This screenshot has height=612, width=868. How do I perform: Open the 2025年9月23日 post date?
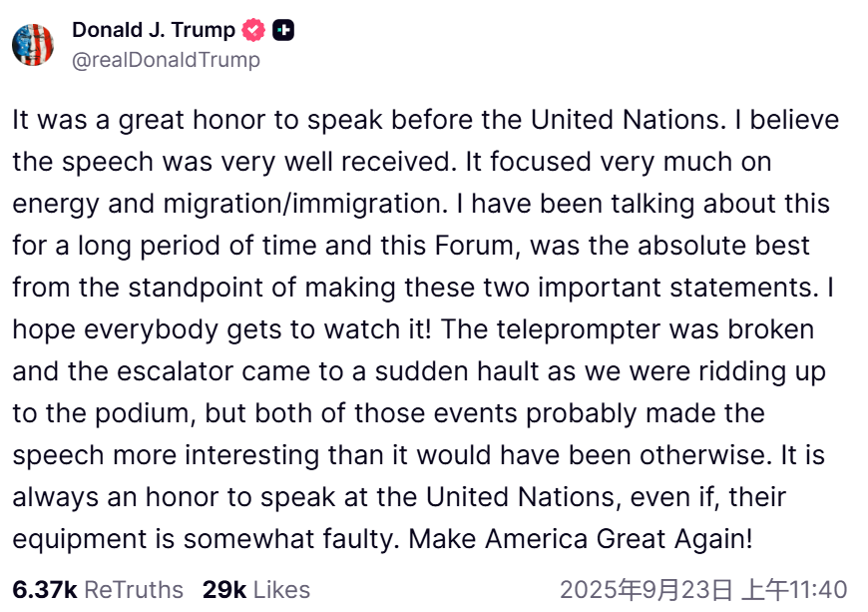pos(644,590)
